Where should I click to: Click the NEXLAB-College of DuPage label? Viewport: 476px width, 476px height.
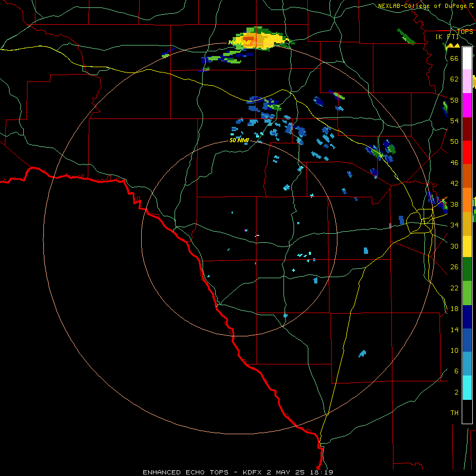[423, 6]
